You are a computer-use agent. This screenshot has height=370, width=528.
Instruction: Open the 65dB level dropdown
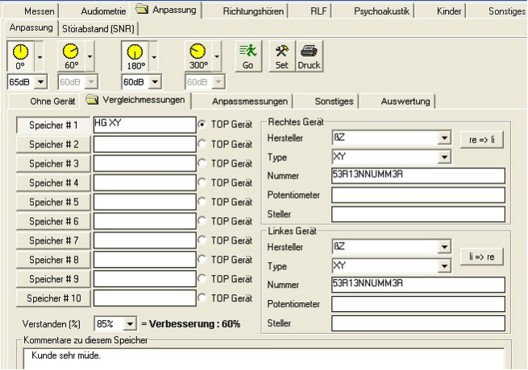[x=41, y=82]
